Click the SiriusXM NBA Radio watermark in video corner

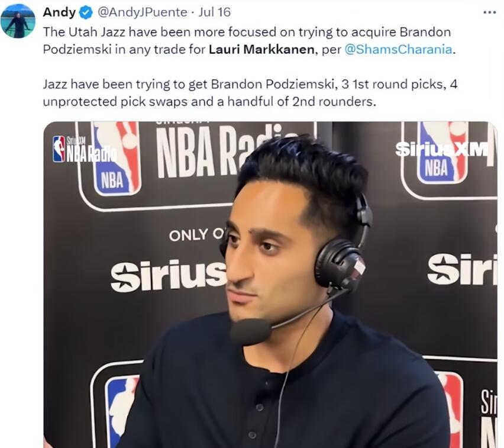pyautogui.click(x=85, y=149)
